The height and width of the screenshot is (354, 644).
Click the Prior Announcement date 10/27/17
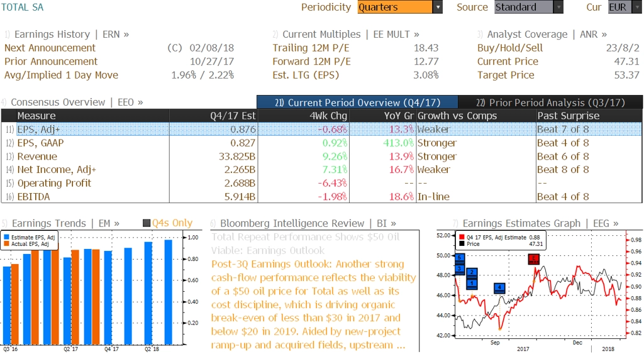tap(211, 62)
